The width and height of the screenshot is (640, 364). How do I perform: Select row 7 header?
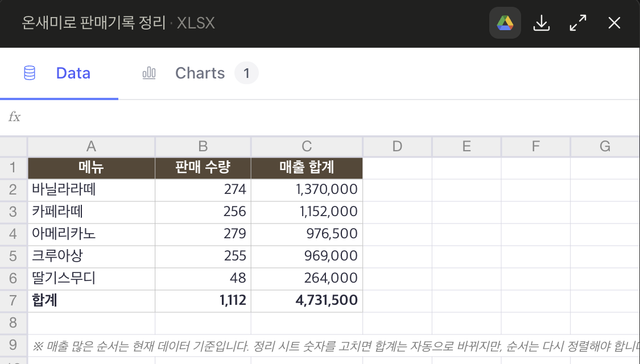pyautogui.click(x=14, y=300)
